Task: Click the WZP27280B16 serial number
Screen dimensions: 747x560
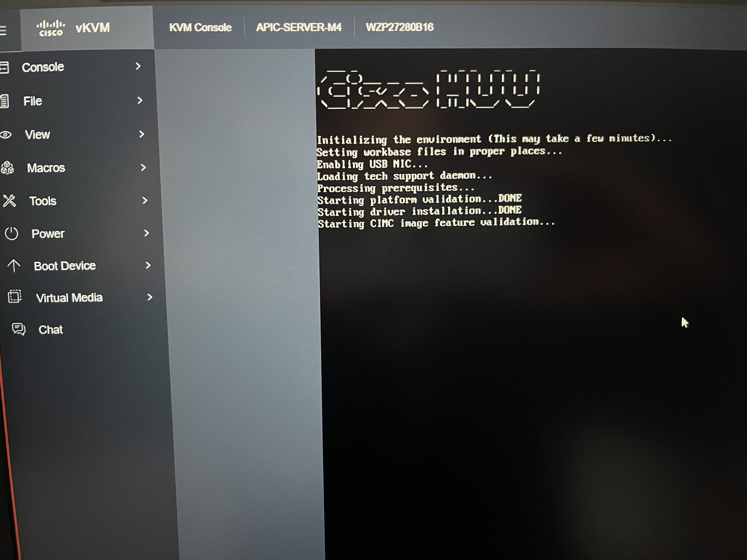Action: [x=399, y=27]
